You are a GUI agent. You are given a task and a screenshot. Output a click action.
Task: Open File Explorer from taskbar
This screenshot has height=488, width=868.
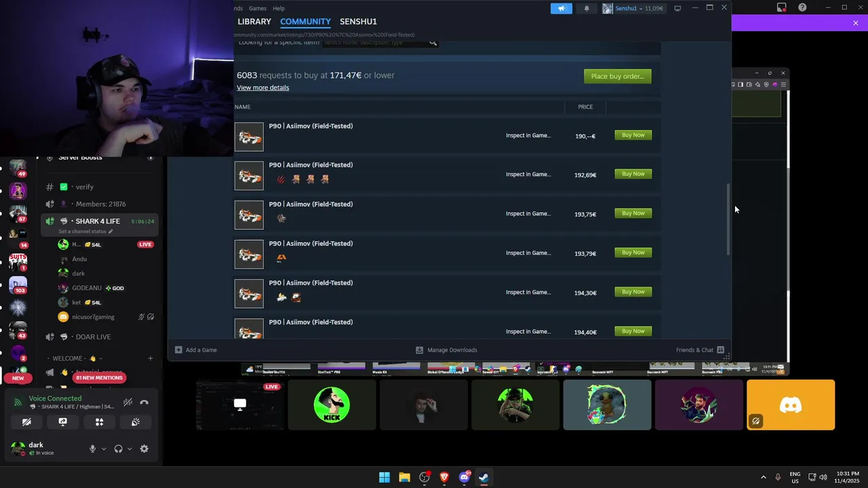coord(404,477)
